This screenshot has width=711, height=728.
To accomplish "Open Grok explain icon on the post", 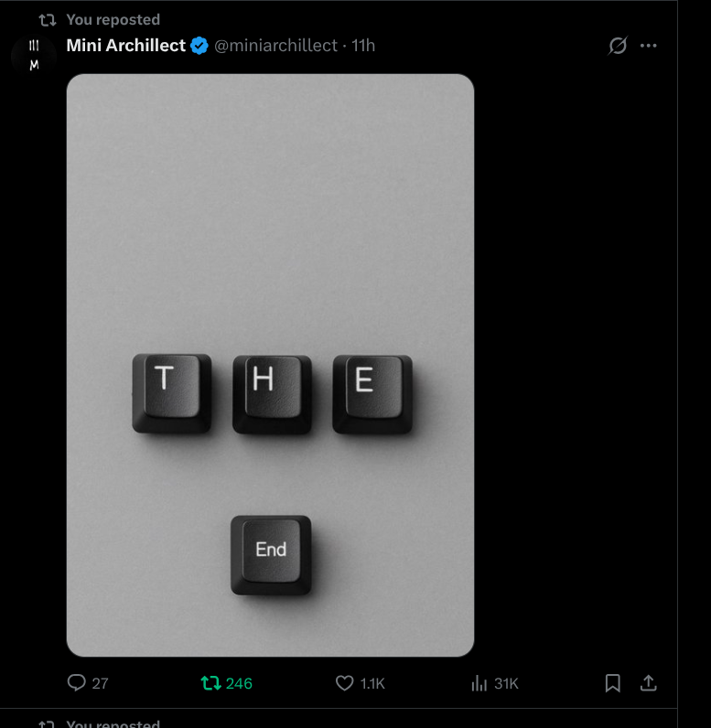I will pos(619,46).
